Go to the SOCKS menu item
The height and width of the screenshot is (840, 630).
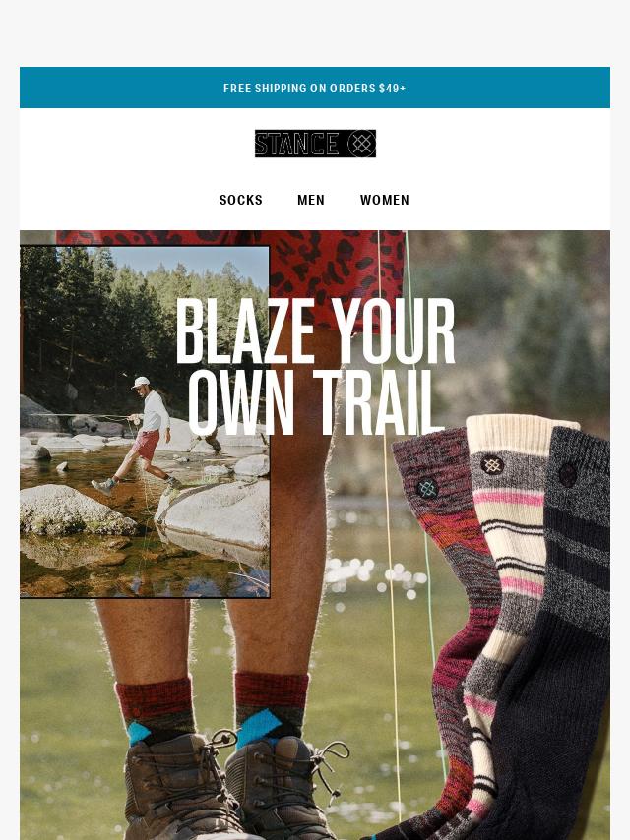[241, 200]
